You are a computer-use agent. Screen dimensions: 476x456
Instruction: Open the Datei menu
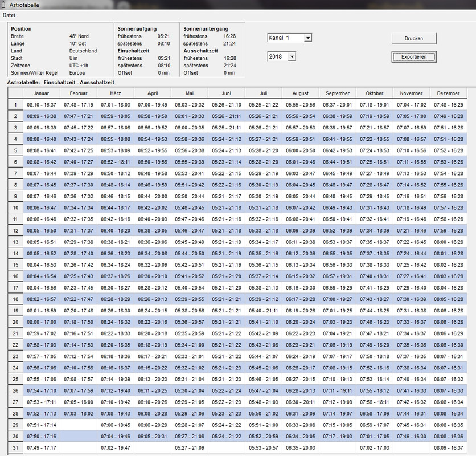(9, 15)
